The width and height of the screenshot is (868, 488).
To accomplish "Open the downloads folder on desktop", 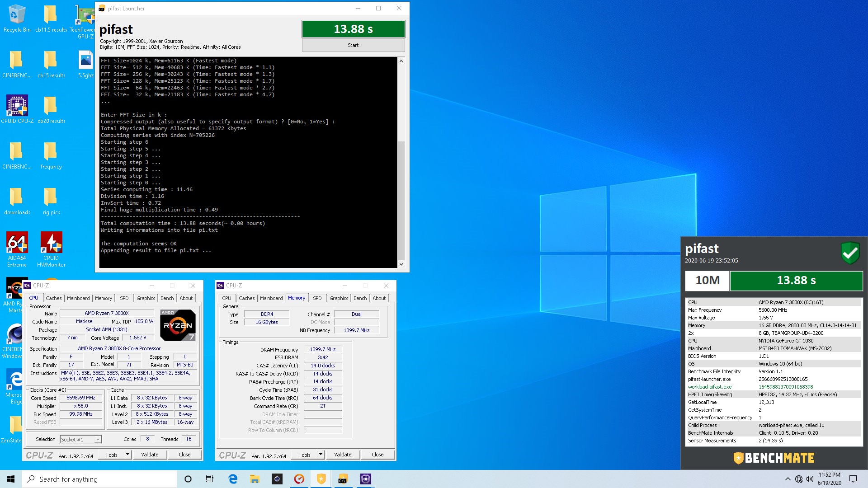I will (17, 201).
